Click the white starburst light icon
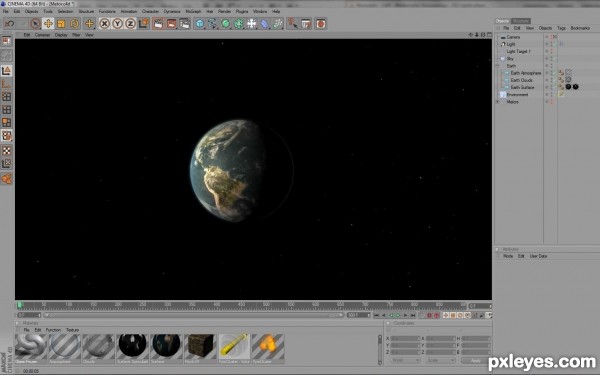Screen dimensions: 600x375 click(x=251, y=24)
